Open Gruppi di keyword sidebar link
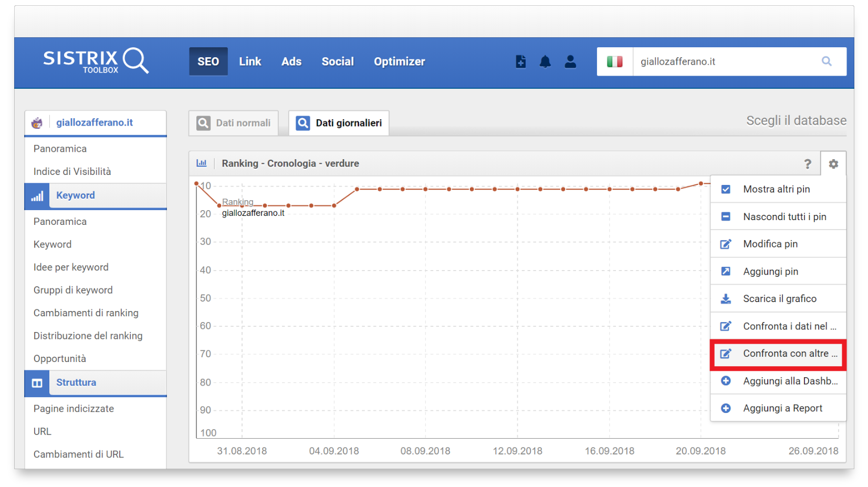868x487 pixels. click(x=73, y=290)
